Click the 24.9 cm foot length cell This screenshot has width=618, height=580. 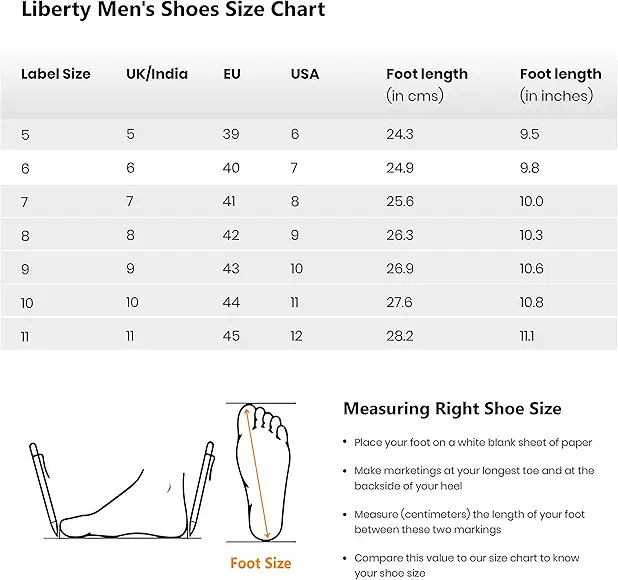point(401,168)
